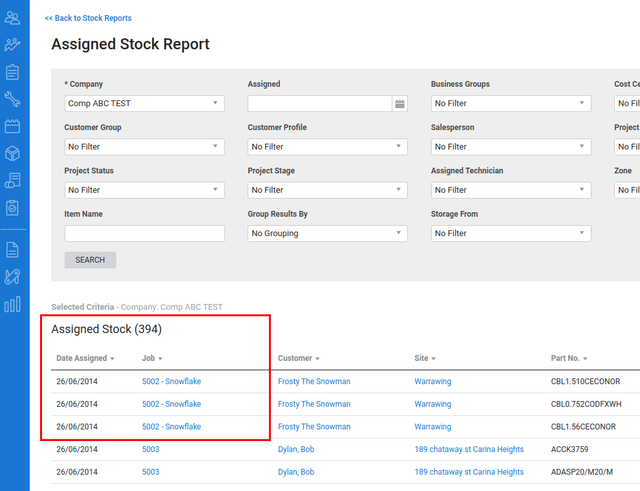Image resolution: width=640 pixels, height=491 pixels.
Task: Open the Project Status dropdown
Action: [144, 190]
